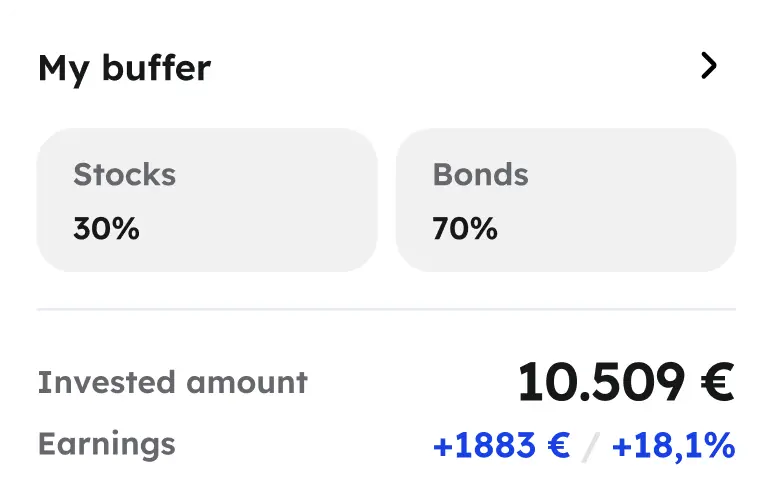Click the percent sign in 30%
772x504 pixels.
(x=127, y=229)
